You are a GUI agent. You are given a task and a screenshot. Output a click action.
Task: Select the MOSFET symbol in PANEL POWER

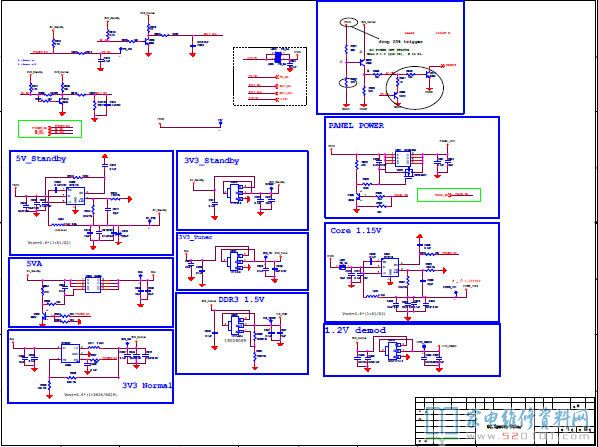point(409,174)
